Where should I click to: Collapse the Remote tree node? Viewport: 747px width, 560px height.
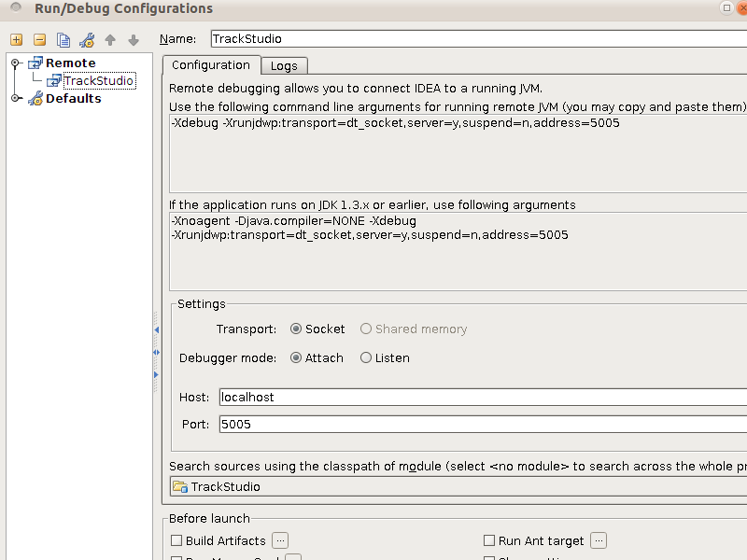coord(16,63)
